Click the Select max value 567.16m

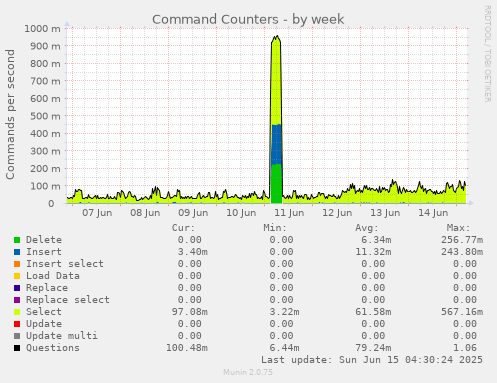[462, 312]
